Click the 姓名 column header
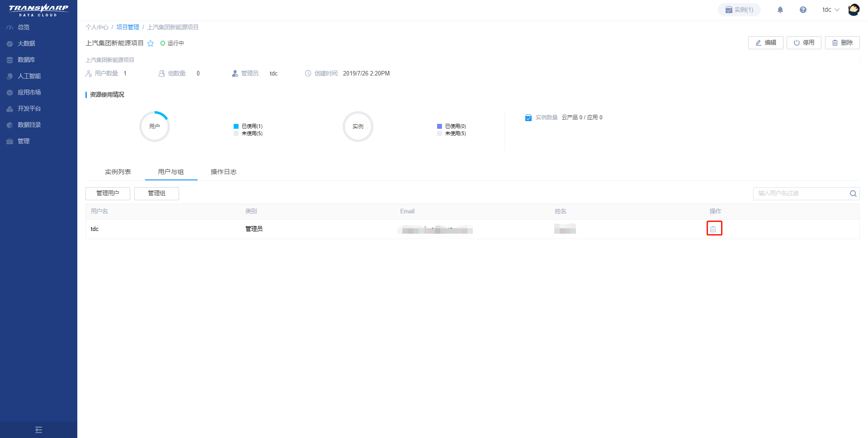The width and height of the screenshot is (868, 438). (561, 211)
